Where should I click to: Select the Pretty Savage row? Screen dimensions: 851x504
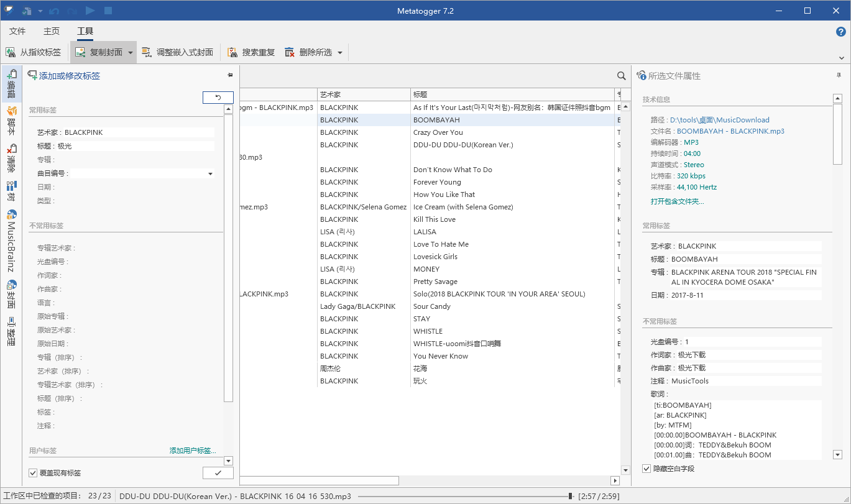(430, 282)
